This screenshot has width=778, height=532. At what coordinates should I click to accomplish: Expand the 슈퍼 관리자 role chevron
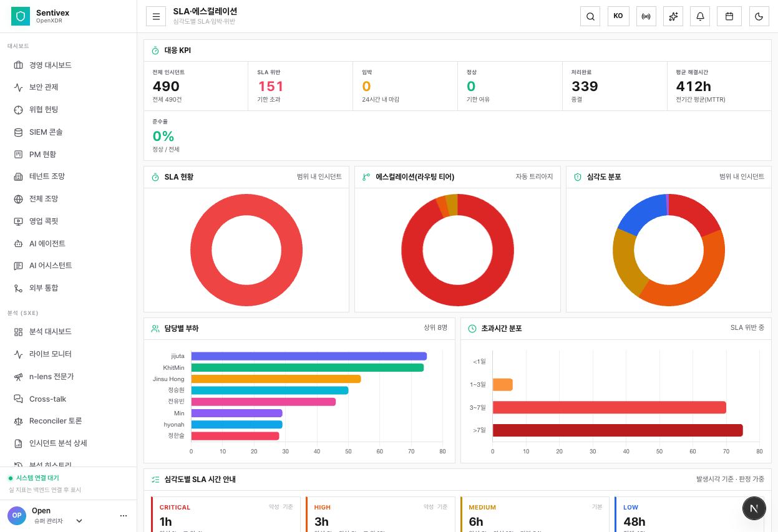click(x=79, y=521)
